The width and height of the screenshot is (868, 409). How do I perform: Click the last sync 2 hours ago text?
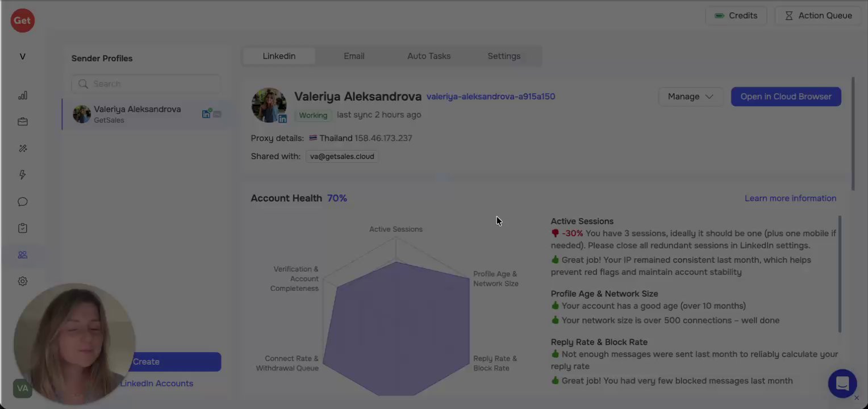point(379,115)
